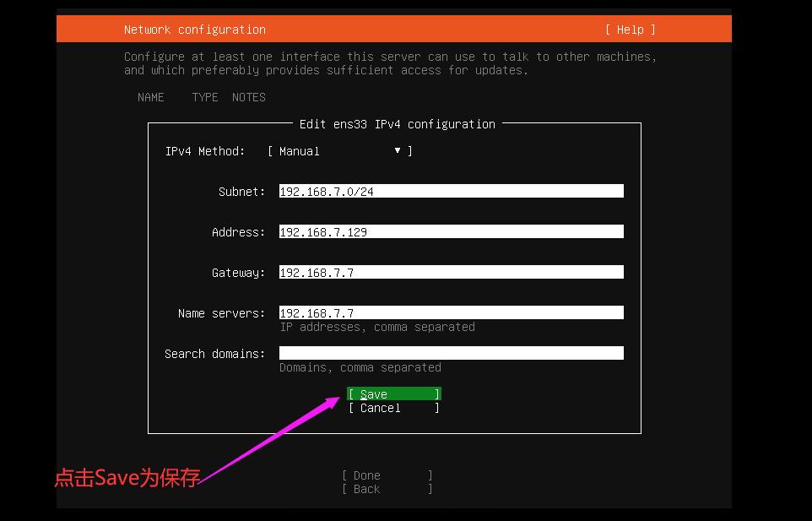The width and height of the screenshot is (812, 521).
Task: Click the Network configuration title
Action: [194, 30]
